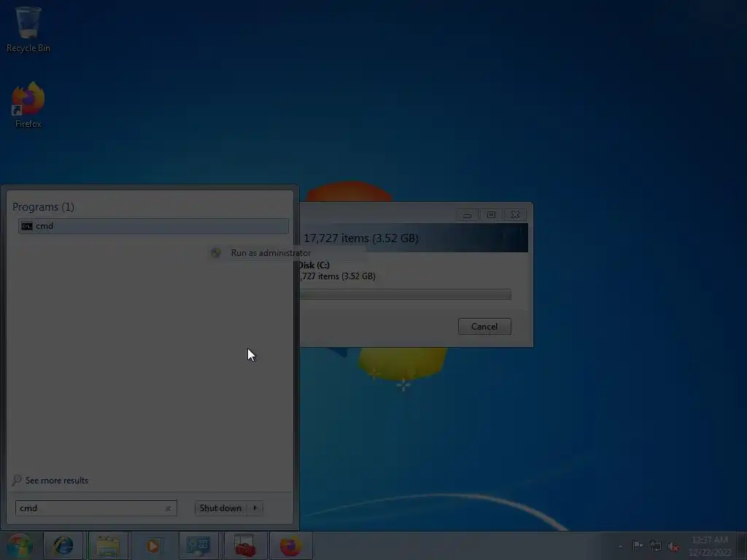Switch to Firefox in the taskbar
The height and width of the screenshot is (560, 747).
click(x=290, y=545)
